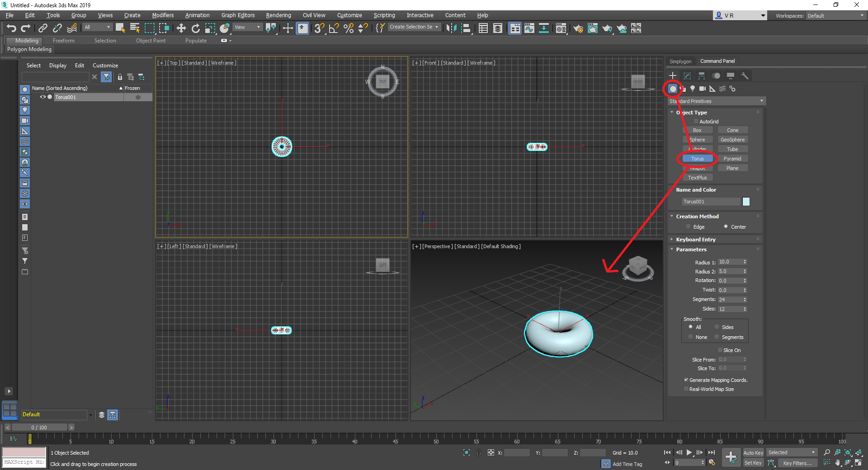Toggle the AutoGrid checkbox
This screenshot has width=868, height=470.
click(x=695, y=122)
